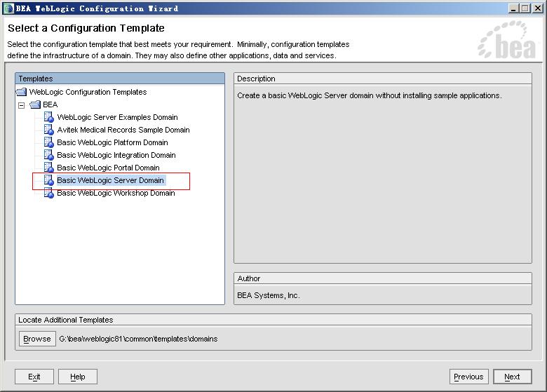Open Browse to locate additional templates
547x392 pixels.
point(37,339)
